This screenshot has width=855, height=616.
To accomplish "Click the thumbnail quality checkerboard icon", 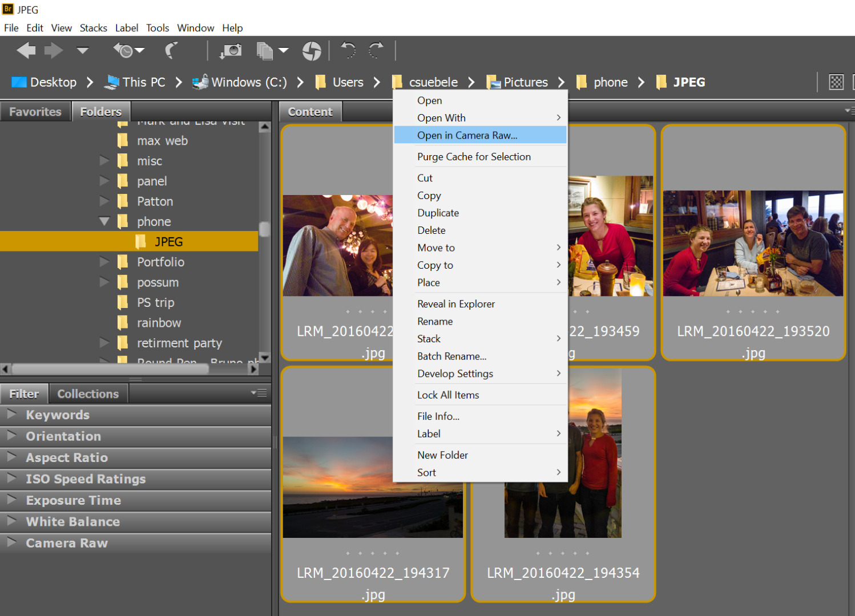I will point(836,82).
